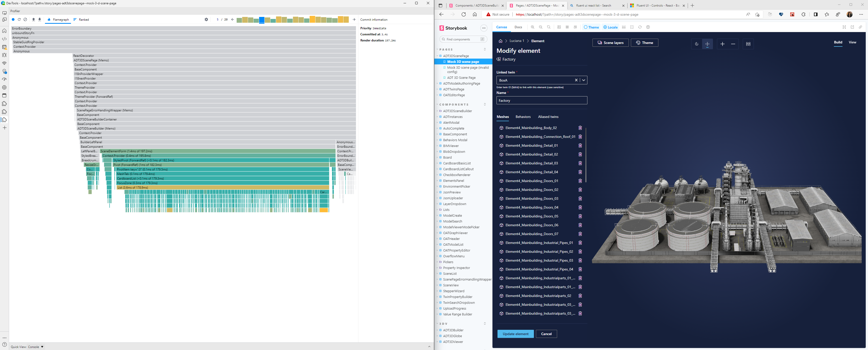Screen dimensions: 868x350
Task: Reset the camera view with the cube icon
Action: tap(748, 44)
